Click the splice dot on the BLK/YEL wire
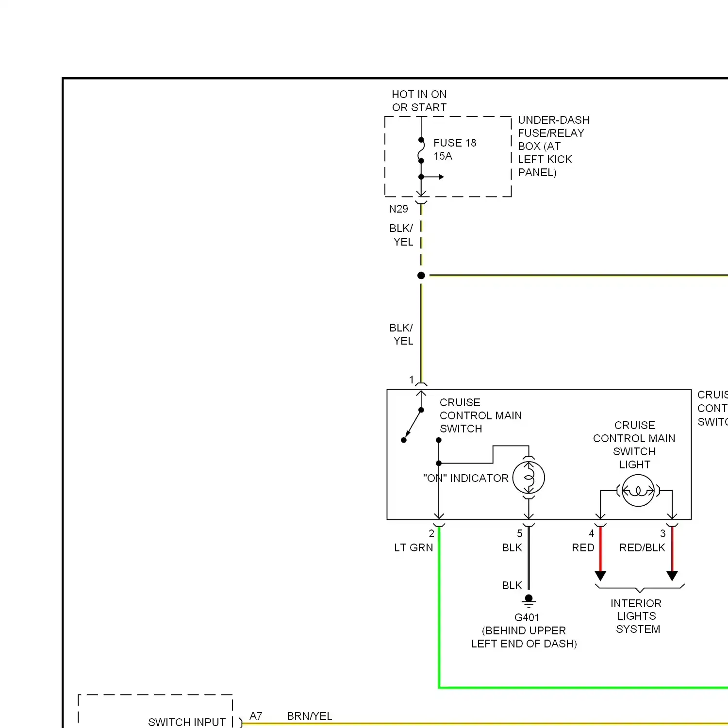 click(421, 275)
